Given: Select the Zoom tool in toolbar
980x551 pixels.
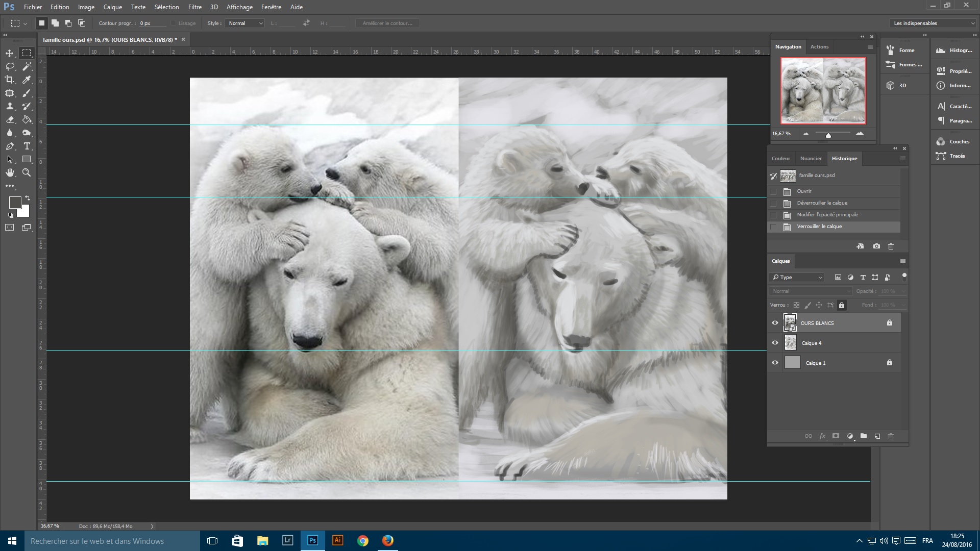Looking at the screenshot, I should 27,172.
